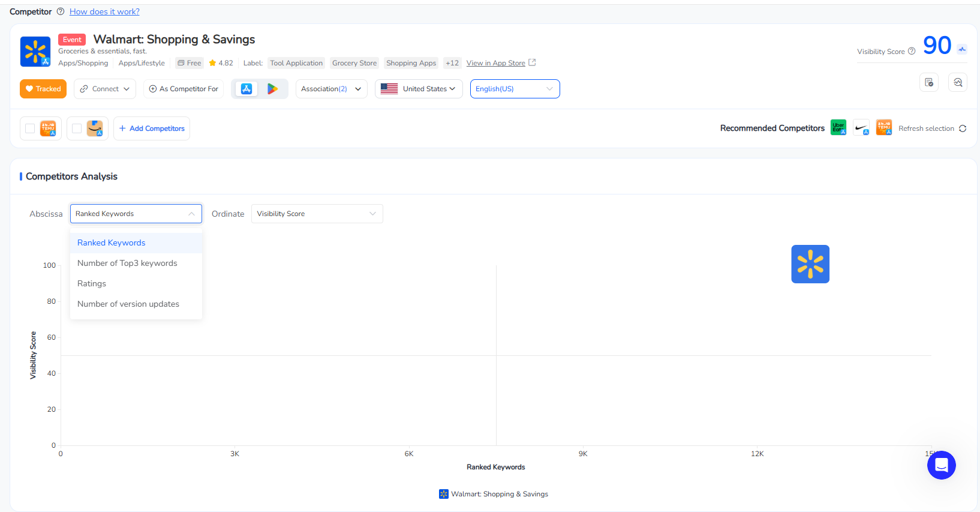This screenshot has width=980, height=512.
Task: Open the live chat support bubble
Action: [x=941, y=465]
